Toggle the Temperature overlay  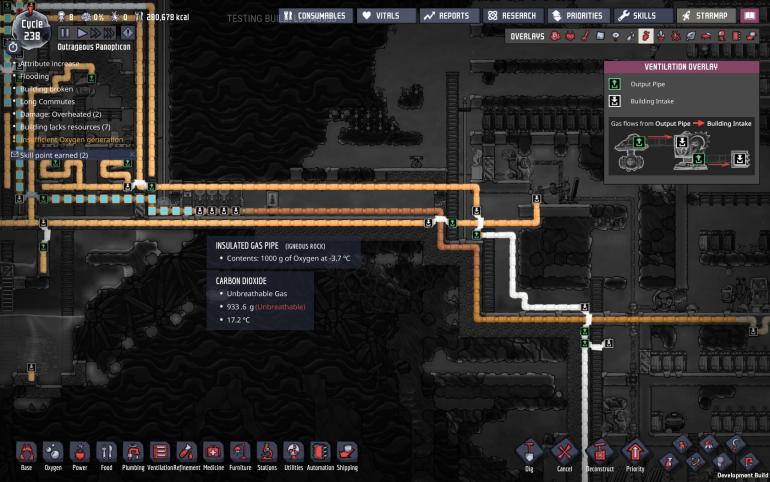coord(585,36)
